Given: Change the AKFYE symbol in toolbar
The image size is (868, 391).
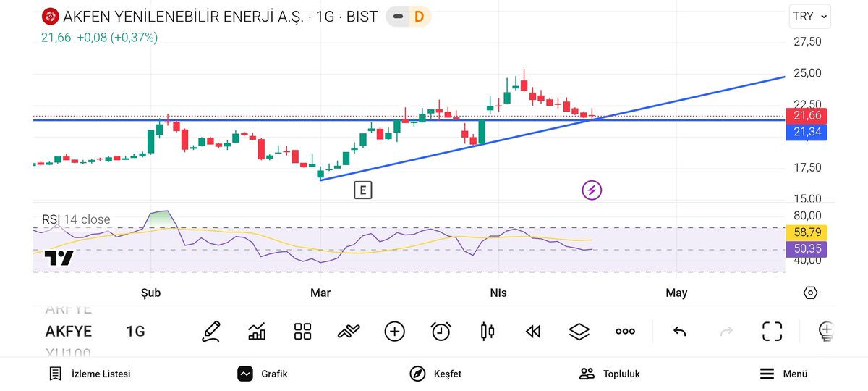Looking at the screenshot, I should click(69, 332).
